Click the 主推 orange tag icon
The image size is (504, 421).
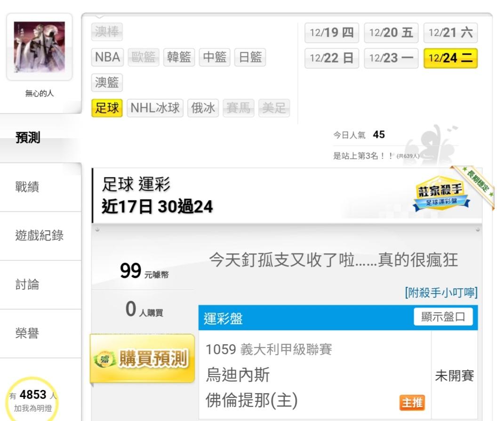coord(412,402)
